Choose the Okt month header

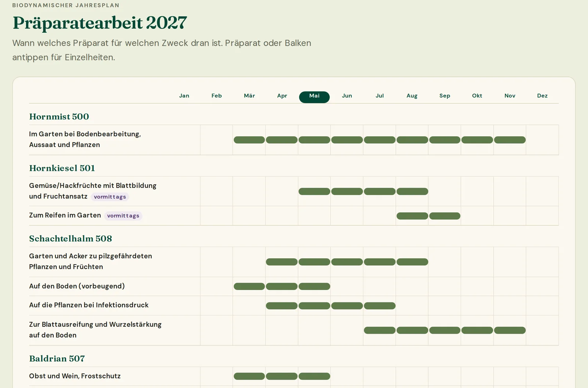477,96
